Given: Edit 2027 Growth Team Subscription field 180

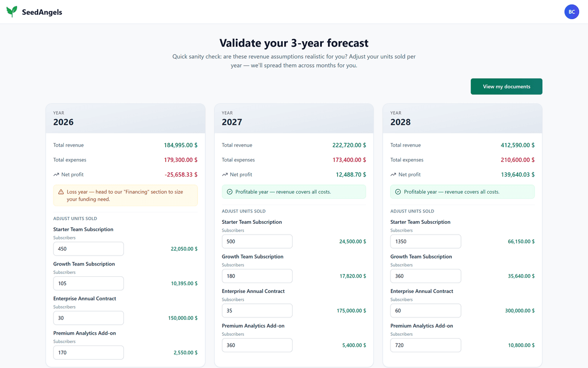Looking at the screenshot, I should click(x=257, y=276).
